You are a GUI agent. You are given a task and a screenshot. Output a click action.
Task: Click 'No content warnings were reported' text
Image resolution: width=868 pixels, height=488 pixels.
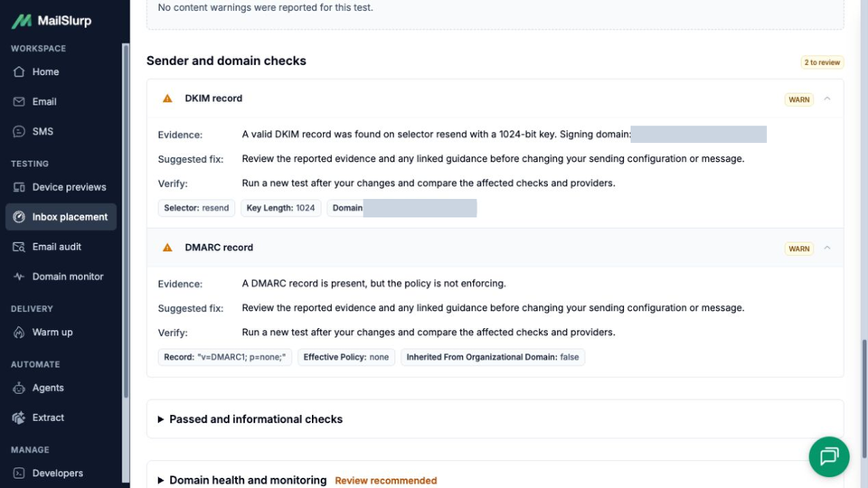tap(265, 8)
